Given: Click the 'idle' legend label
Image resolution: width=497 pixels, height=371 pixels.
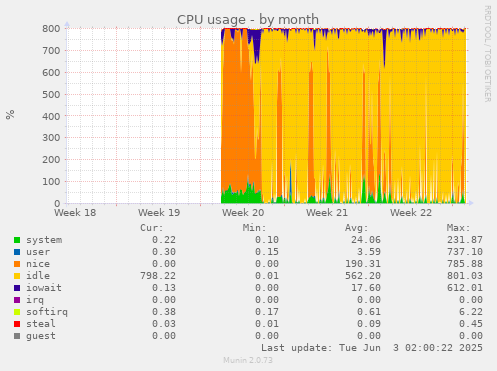Looking at the screenshot, I should (x=38, y=276).
